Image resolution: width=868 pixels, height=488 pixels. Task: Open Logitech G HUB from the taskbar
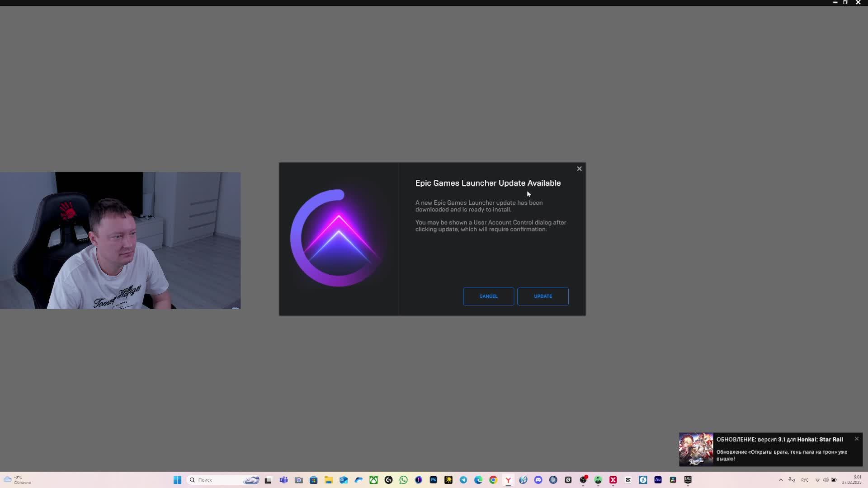click(388, 480)
